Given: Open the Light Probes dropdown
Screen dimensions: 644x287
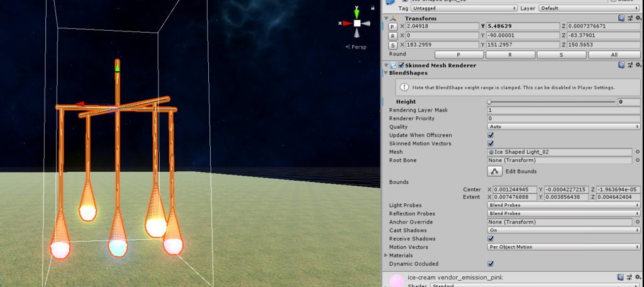Looking at the screenshot, I should click(563, 205).
